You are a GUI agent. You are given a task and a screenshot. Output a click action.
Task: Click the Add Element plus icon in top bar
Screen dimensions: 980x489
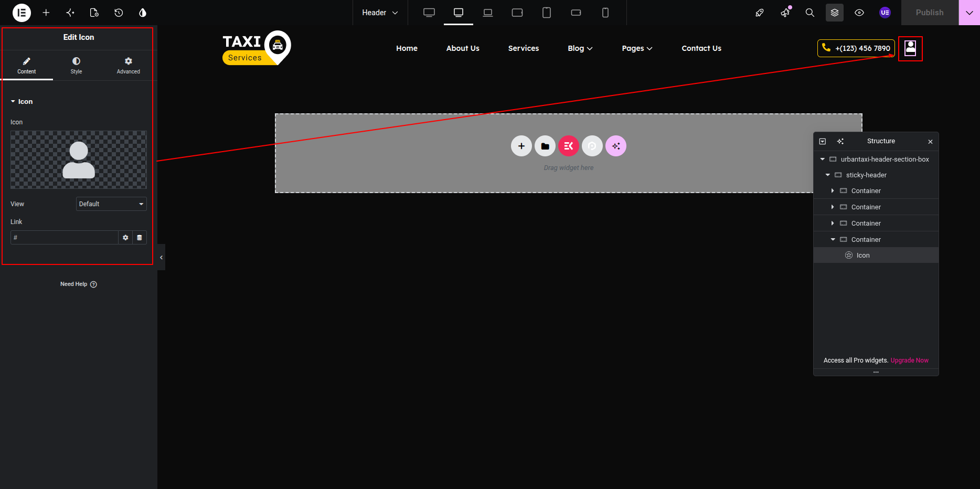pos(46,13)
